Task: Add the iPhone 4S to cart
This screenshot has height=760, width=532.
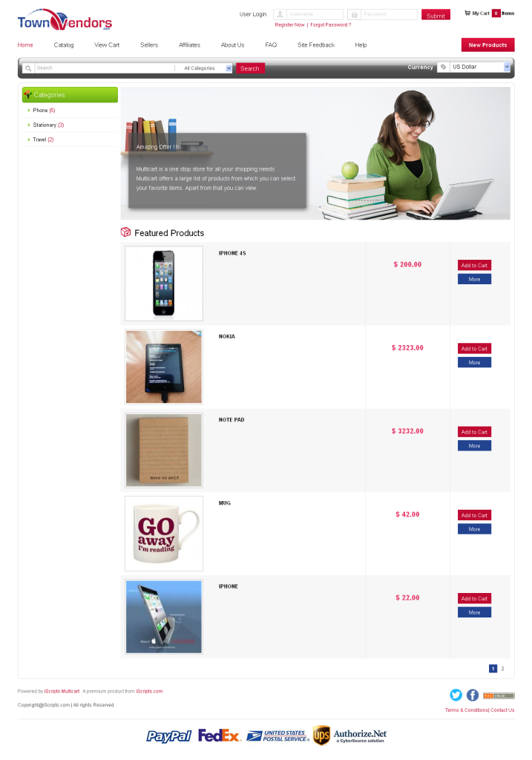Action: click(x=474, y=265)
